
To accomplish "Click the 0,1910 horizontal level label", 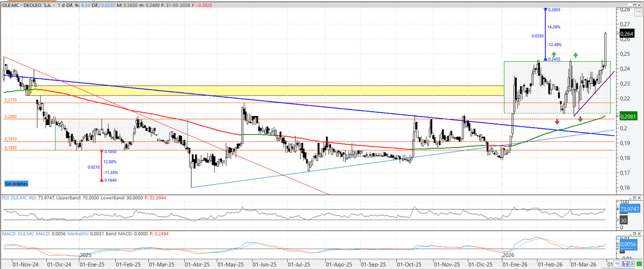I will pos(10,139).
